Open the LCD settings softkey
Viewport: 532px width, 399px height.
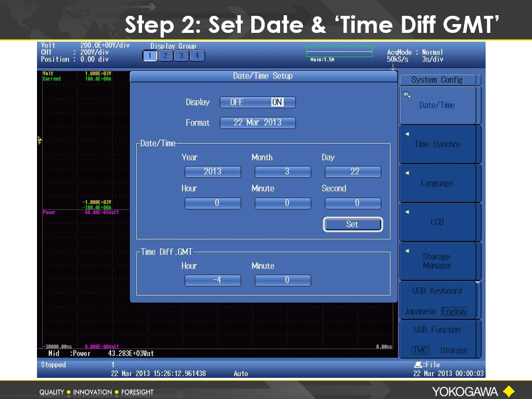tap(437, 222)
